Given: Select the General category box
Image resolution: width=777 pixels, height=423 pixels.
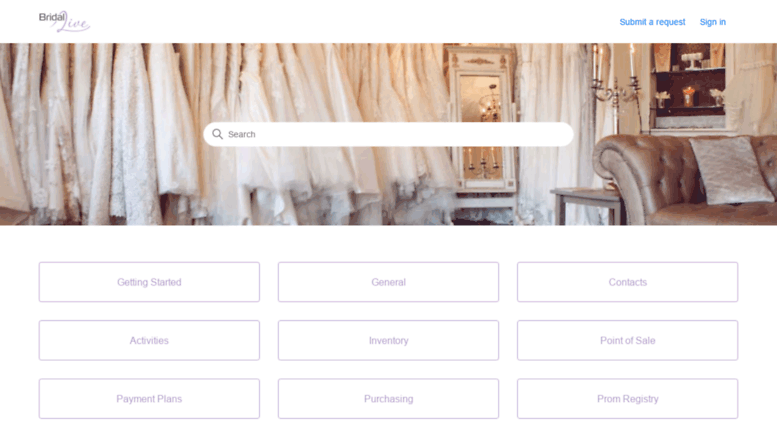Looking at the screenshot, I should (388, 282).
